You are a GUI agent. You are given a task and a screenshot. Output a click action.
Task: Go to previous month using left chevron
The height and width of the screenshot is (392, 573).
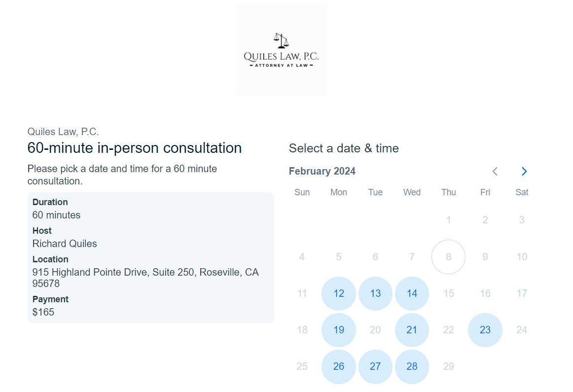click(x=495, y=171)
